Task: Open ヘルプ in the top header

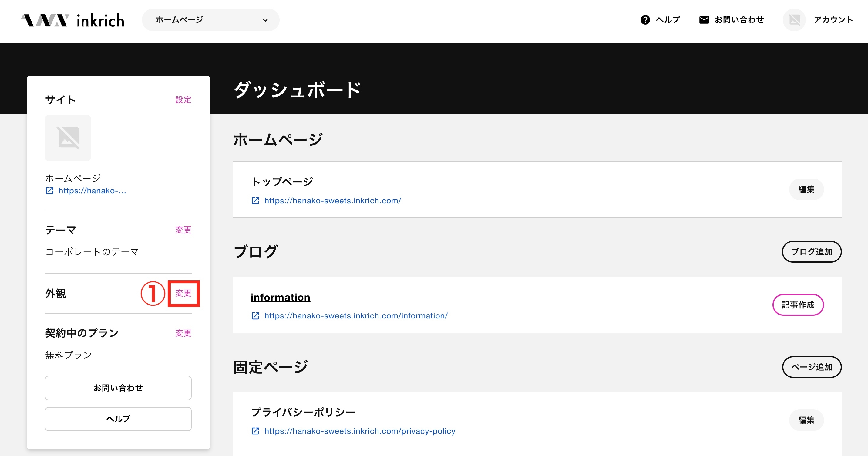Action: point(668,20)
